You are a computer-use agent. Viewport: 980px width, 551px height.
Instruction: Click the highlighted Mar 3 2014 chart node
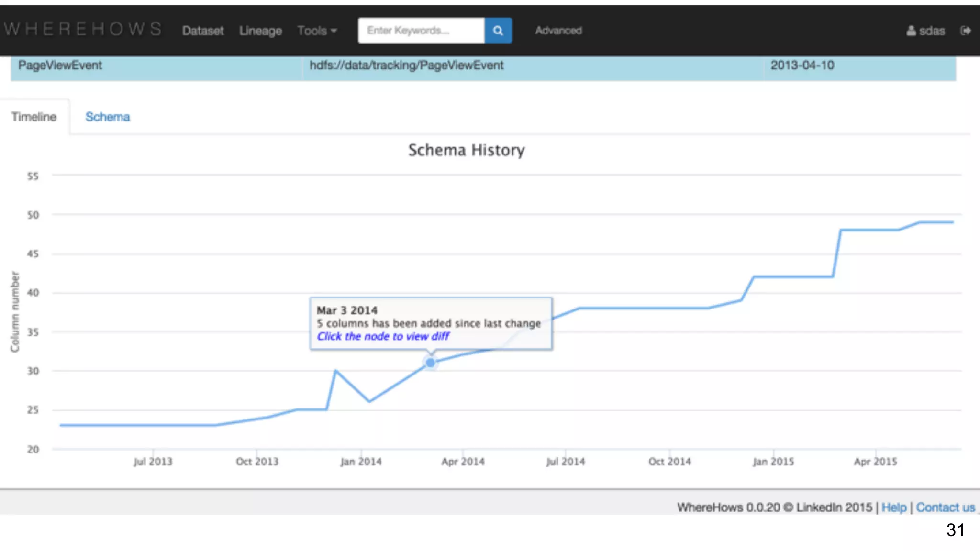pos(430,363)
